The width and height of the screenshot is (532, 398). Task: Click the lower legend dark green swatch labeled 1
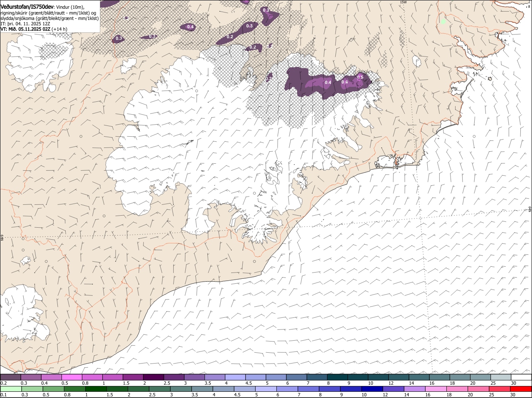point(96,389)
